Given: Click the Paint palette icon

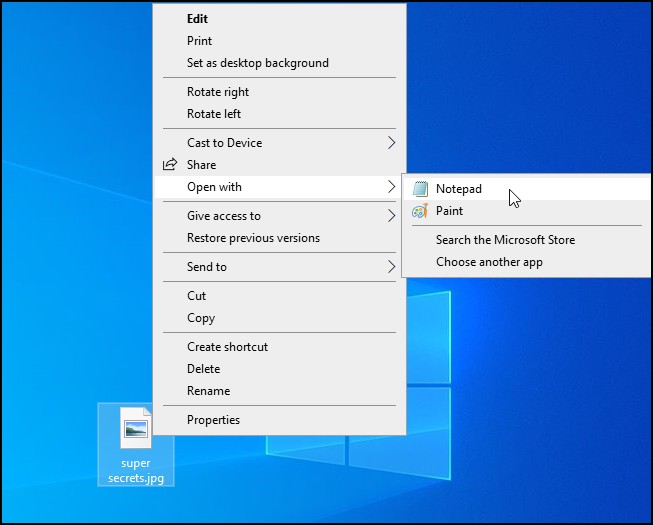Looking at the screenshot, I should click(419, 211).
